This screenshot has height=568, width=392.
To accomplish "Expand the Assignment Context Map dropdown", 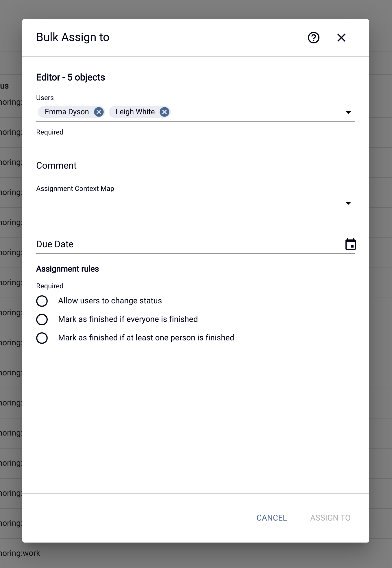I will 348,203.
